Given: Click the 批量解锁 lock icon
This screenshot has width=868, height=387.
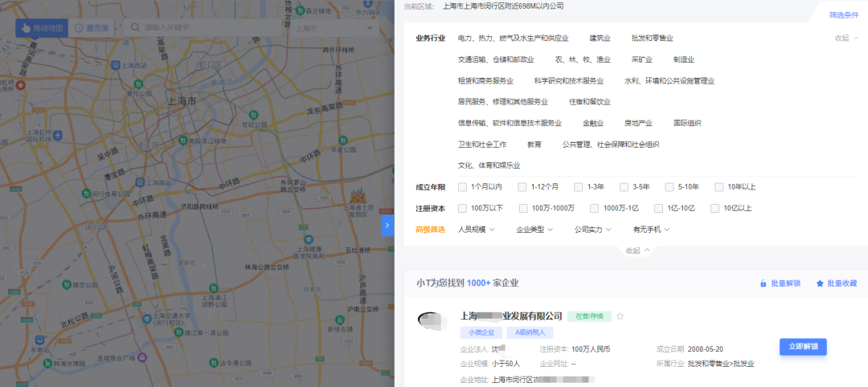Looking at the screenshot, I should (x=763, y=283).
